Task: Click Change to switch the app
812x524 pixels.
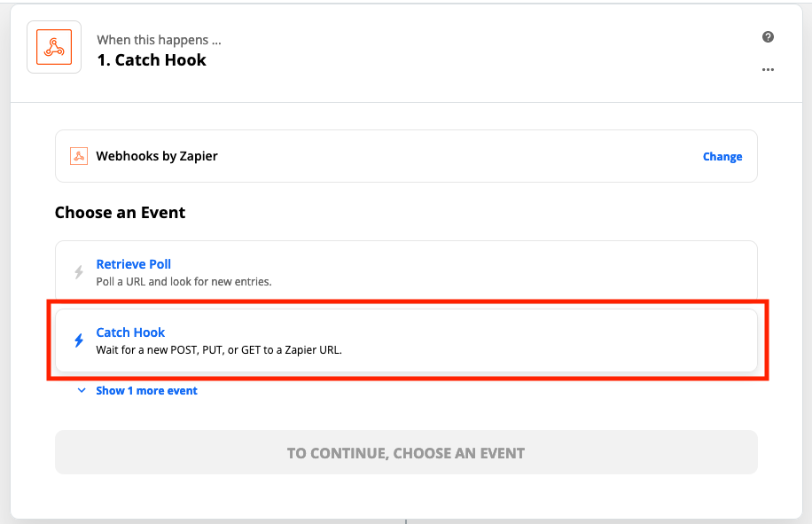Action: (722, 156)
